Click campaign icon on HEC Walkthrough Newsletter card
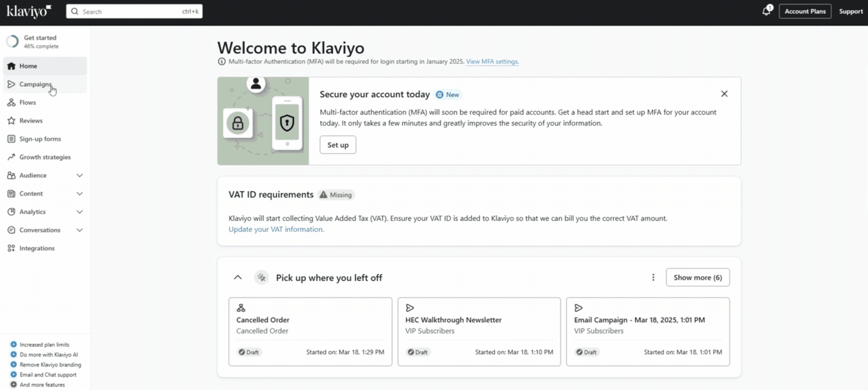This screenshot has height=390, width=868. pyautogui.click(x=410, y=308)
